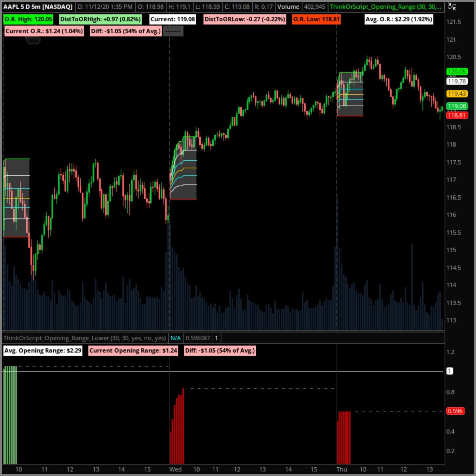Click the R: 0.17 range value

[x=263, y=6]
